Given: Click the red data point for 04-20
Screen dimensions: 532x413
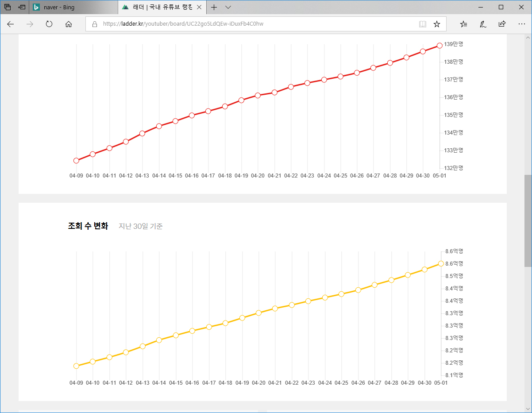Looking at the screenshot, I should pyautogui.click(x=258, y=95).
